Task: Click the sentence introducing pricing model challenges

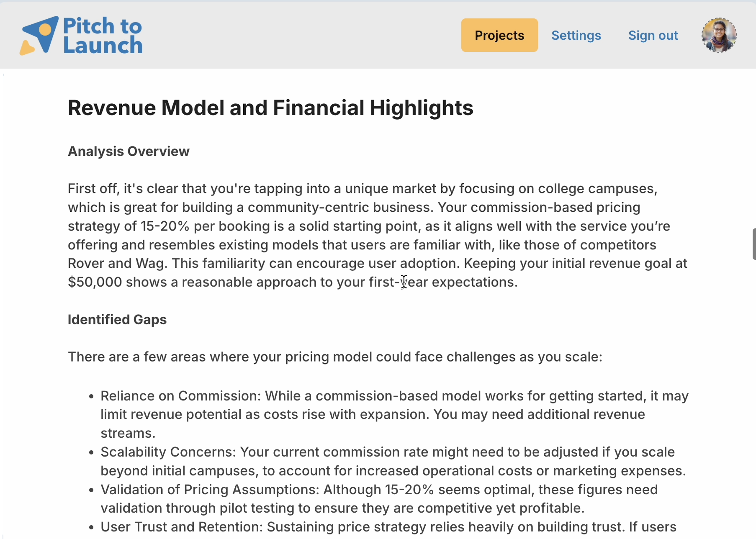Action: pyautogui.click(x=335, y=357)
